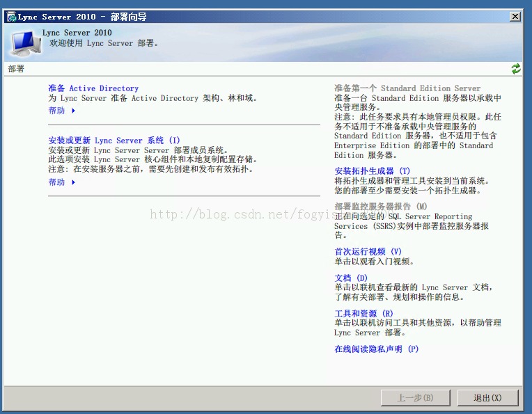532x414 pixels.
Task: Open 文档 (D) link
Action: pos(351,278)
